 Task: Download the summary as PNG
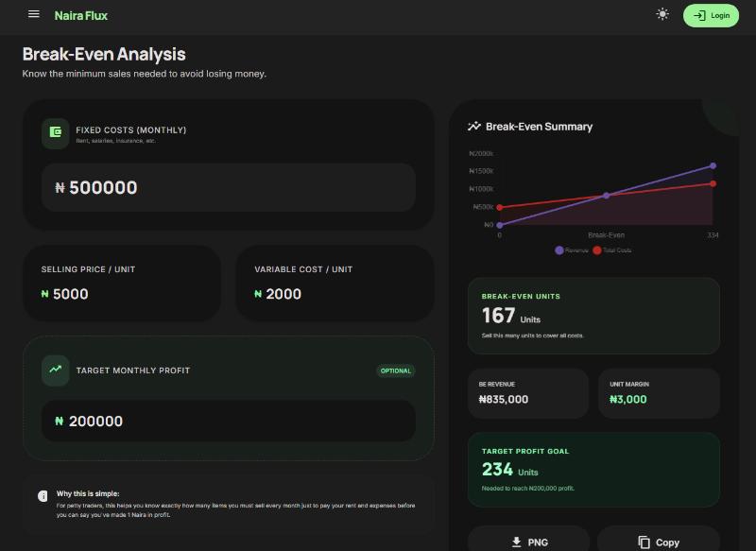click(x=528, y=541)
